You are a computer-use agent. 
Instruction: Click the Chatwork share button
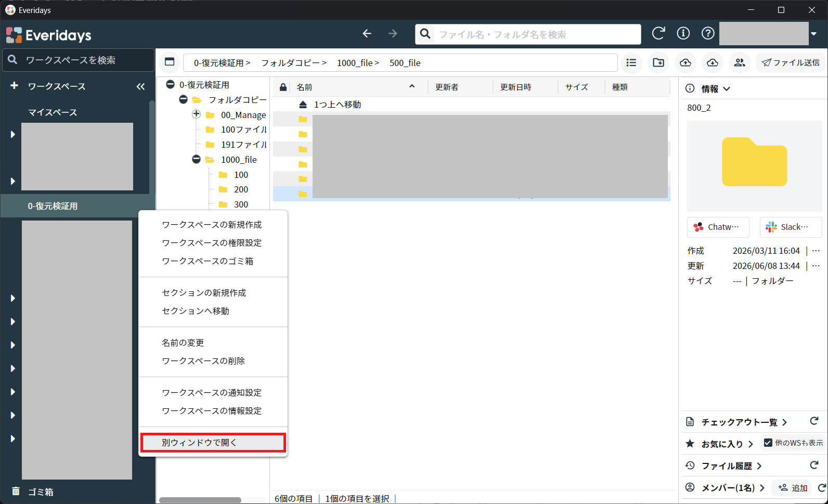[718, 227]
